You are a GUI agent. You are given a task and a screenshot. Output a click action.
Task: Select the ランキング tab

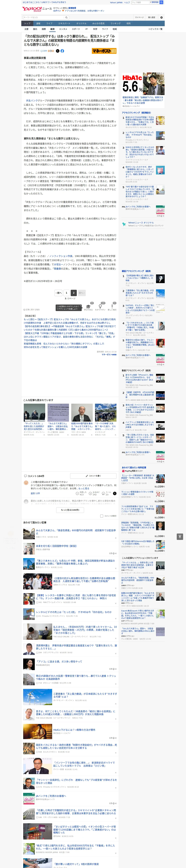point(115,24)
